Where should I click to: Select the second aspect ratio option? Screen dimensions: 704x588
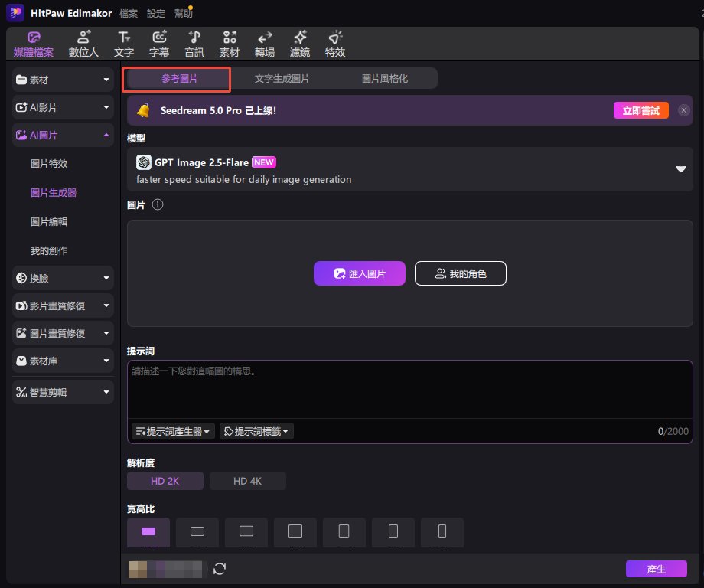[197, 532]
